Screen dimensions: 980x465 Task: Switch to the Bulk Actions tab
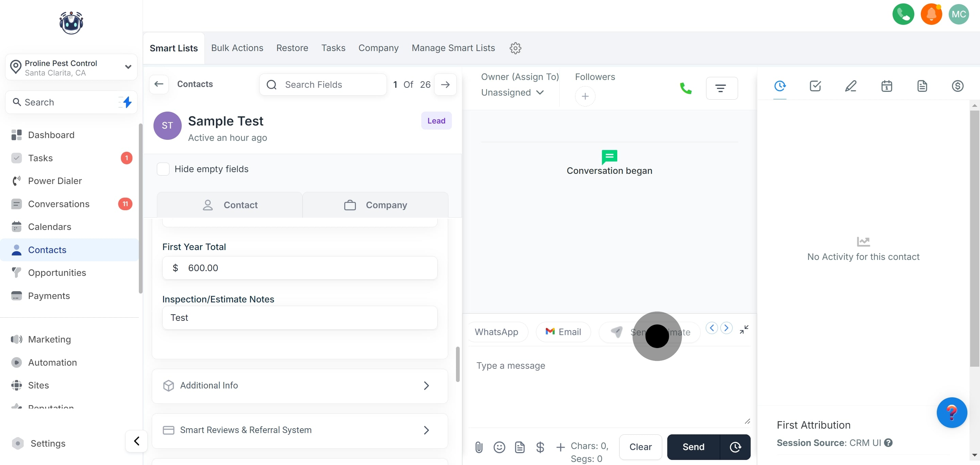(x=237, y=48)
